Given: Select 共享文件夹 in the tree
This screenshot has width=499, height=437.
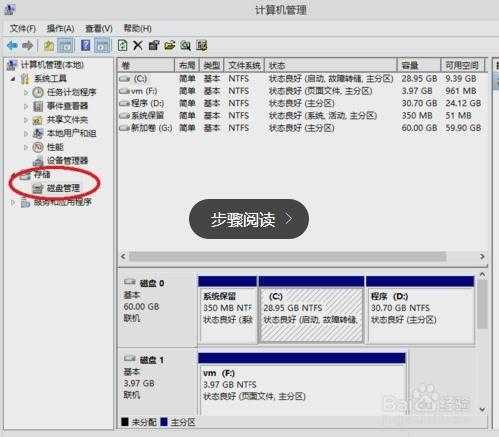Looking at the screenshot, I should [x=67, y=120].
